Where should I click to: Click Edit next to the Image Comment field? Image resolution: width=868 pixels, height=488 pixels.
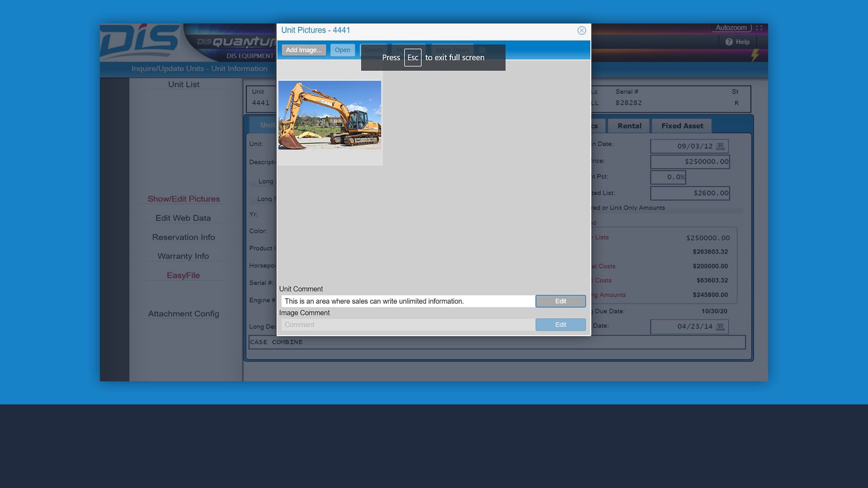click(x=561, y=324)
